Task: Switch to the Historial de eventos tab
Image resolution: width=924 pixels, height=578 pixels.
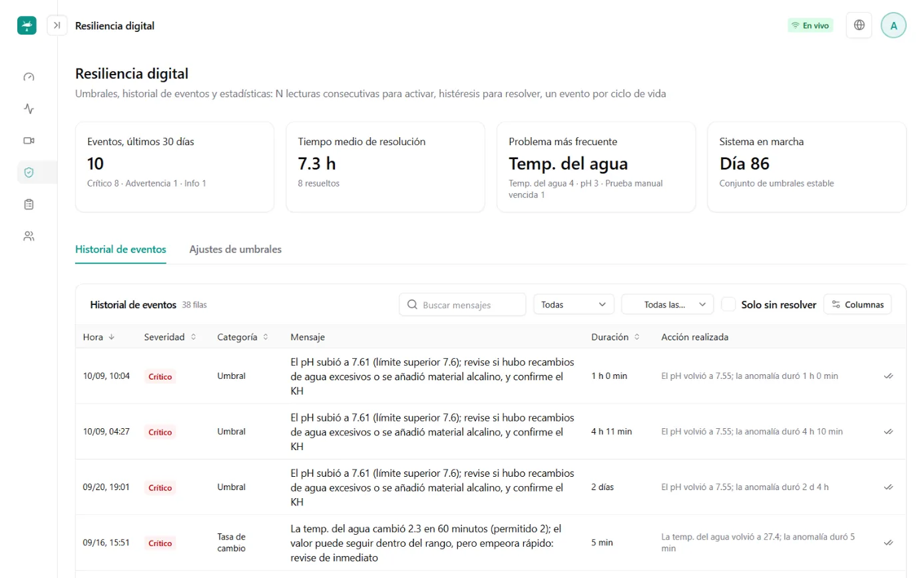Action: 120,249
